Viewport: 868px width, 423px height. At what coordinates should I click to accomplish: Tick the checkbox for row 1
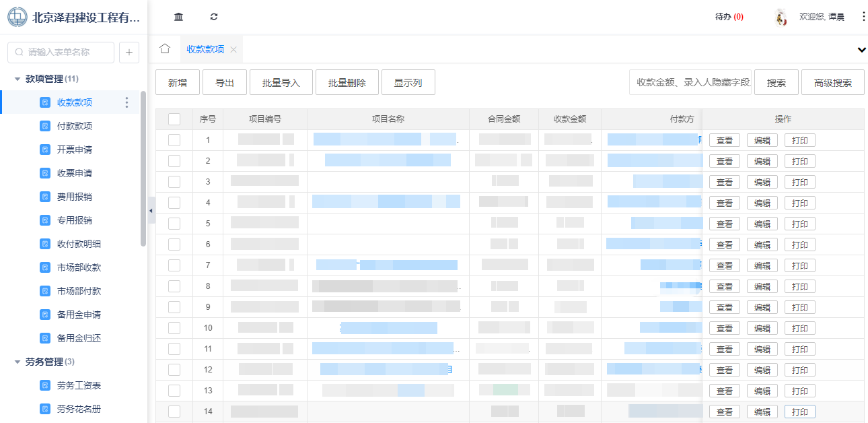[174, 140]
